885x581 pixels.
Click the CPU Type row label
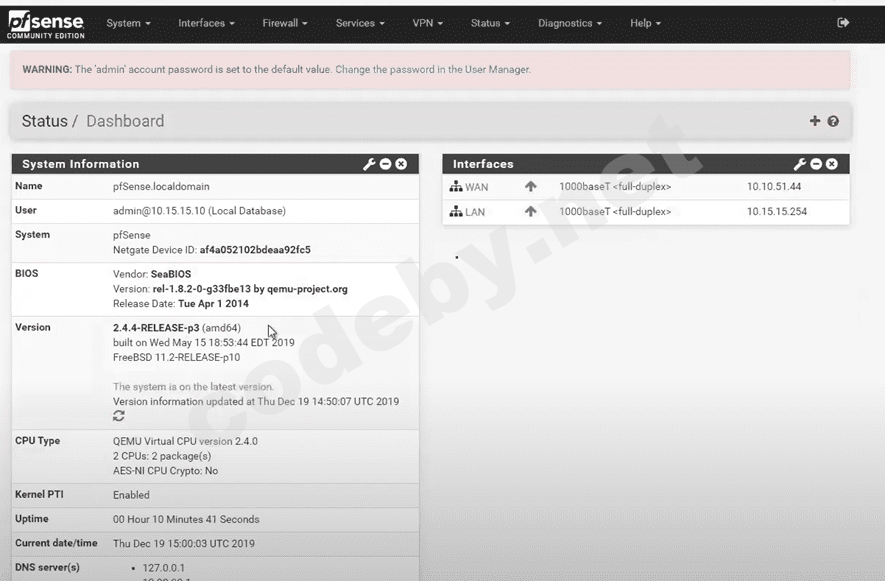pyautogui.click(x=37, y=440)
